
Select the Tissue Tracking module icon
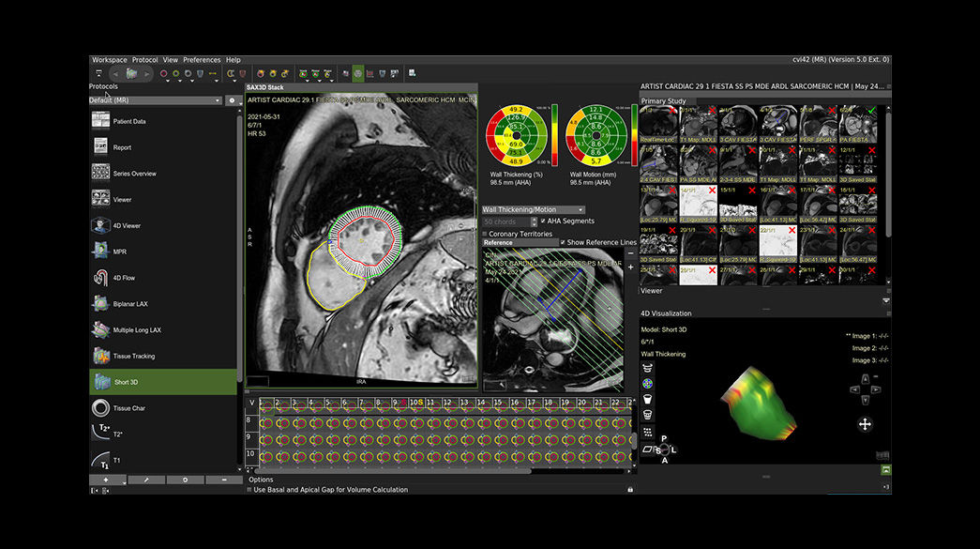(100, 356)
